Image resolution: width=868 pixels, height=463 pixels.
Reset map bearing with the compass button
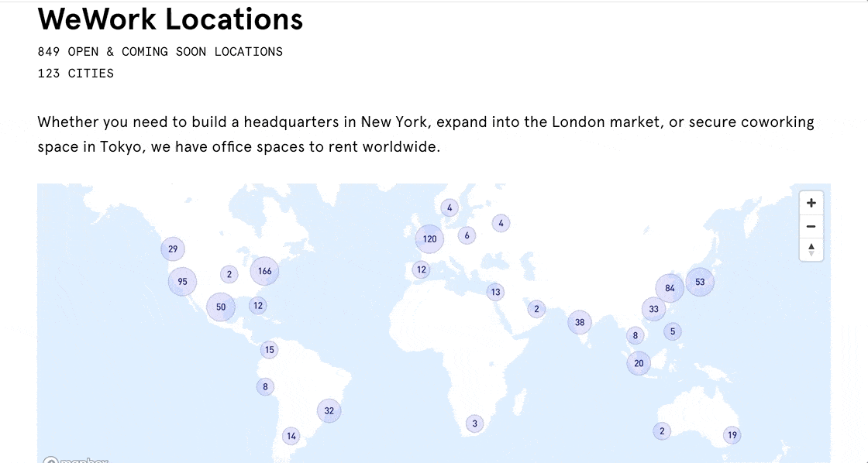[811, 249]
